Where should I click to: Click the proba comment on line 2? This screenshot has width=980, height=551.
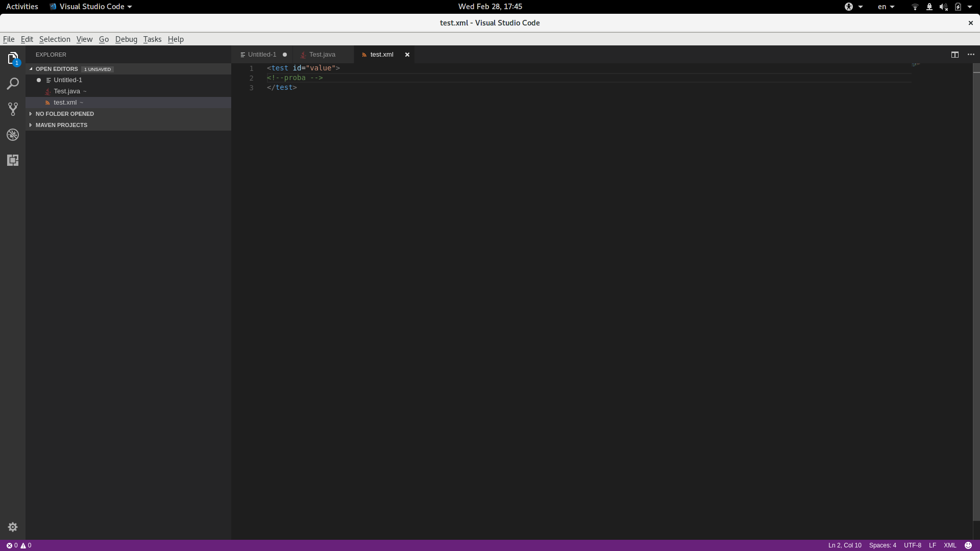point(295,78)
